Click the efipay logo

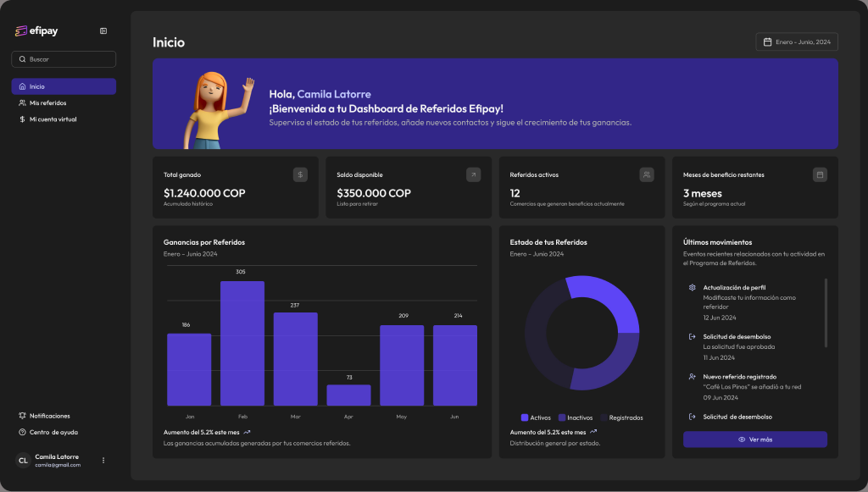tap(36, 31)
